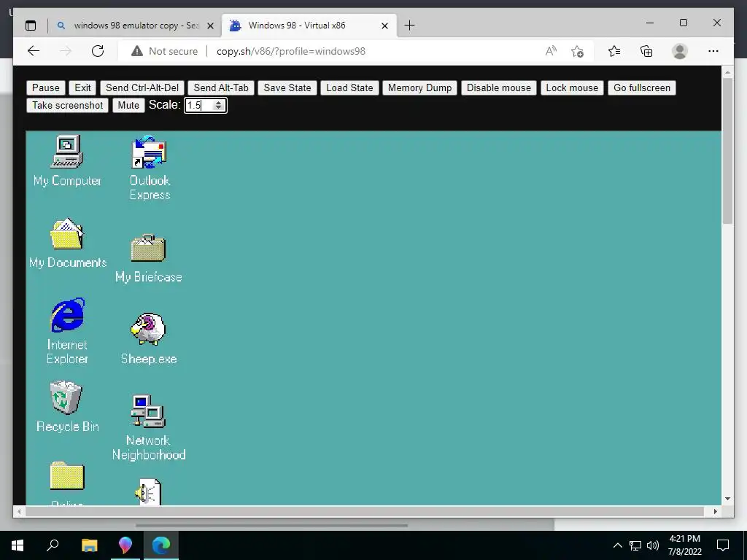Click the network tray icon
This screenshot has width=747, height=560.
click(x=635, y=545)
